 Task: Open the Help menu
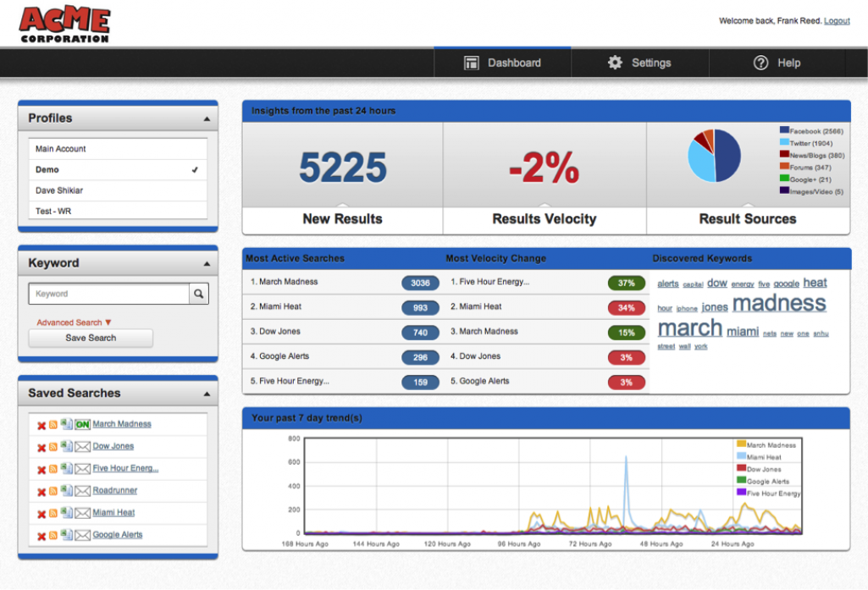tap(777, 63)
